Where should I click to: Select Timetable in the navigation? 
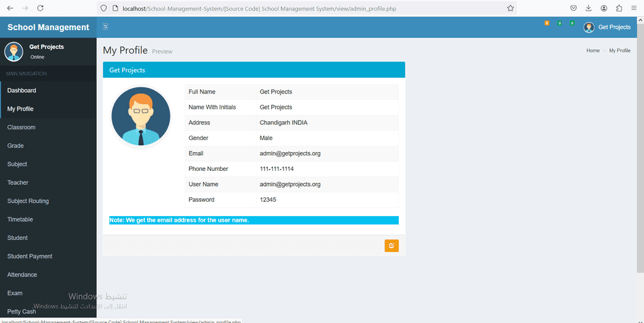20,219
